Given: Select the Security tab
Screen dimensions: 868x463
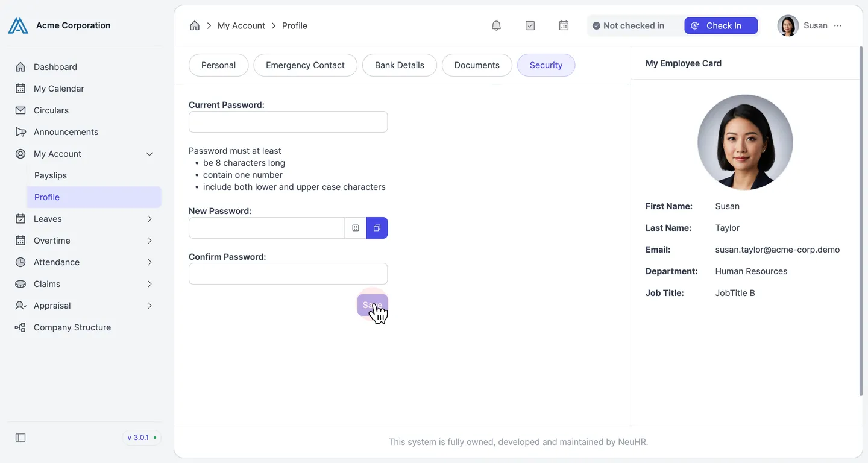Looking at the screenshot, I should tap(546, 65).
